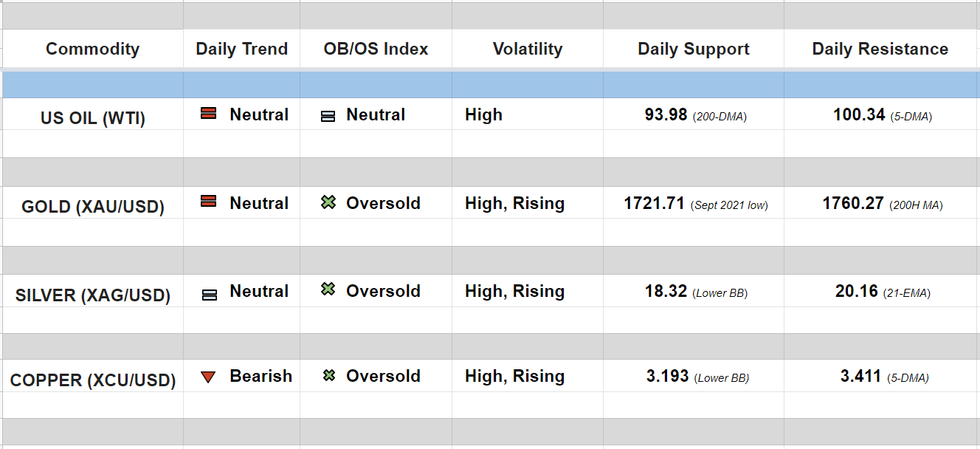Screen dimensions: 980x449
Task: Click the green oversold icon for COPPER
Action: click(x=329, y=376)
